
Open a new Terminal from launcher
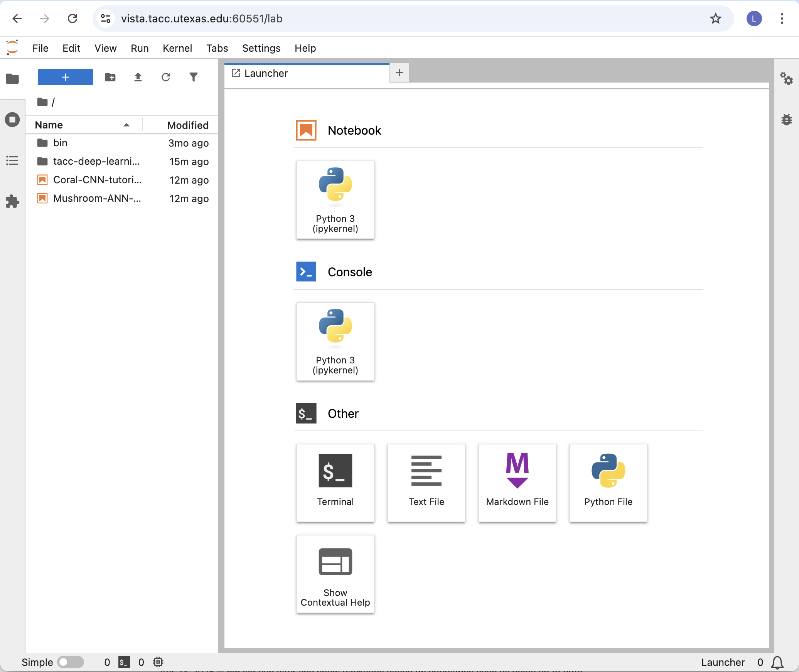coord(335,483)
